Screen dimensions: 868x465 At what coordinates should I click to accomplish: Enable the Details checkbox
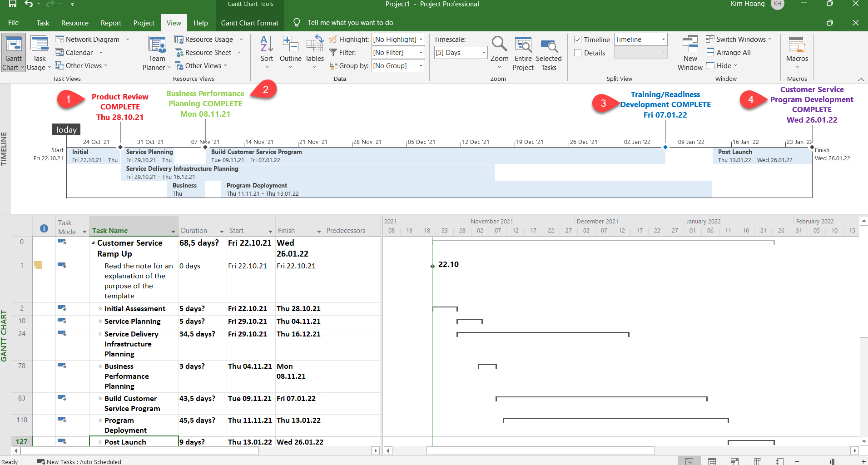point(578,53)
